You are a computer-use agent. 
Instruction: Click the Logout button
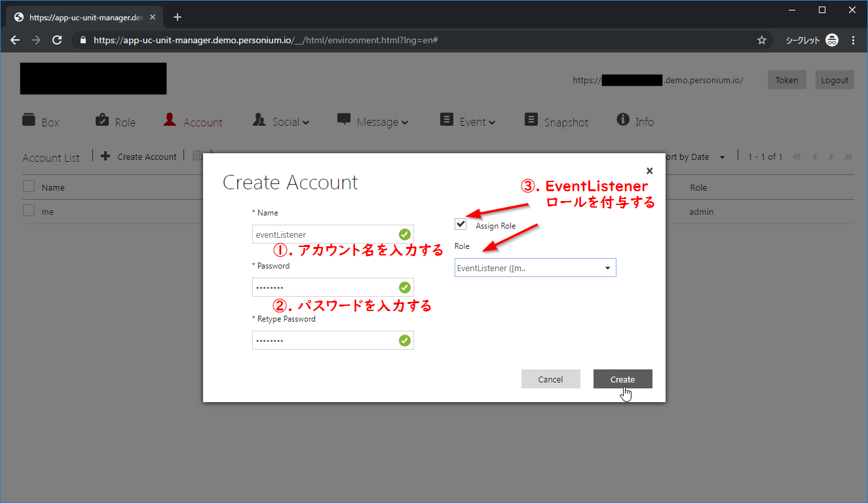coord(835,80)
